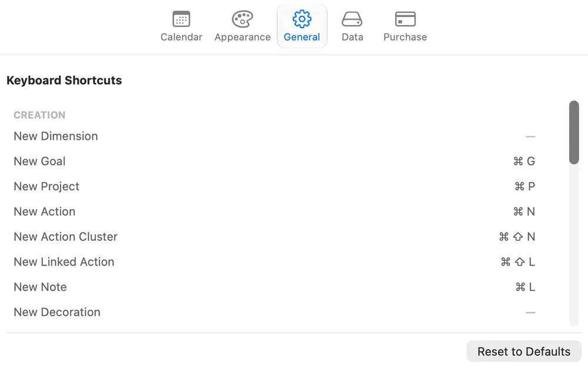This screenshot has height=370, width=588.
Task: Edit the ⌘G shortcut for New Goal
Action: [524, 162]
